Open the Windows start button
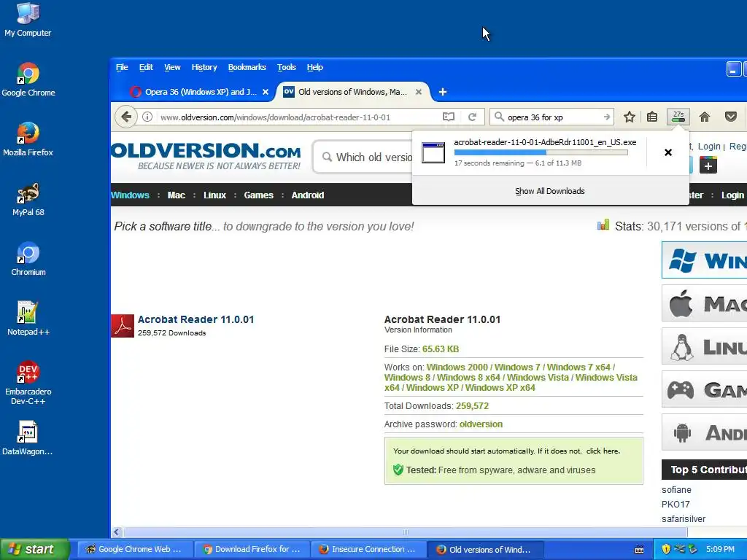Viewport: 747px width, 560px height. click(x=35, y=549)
